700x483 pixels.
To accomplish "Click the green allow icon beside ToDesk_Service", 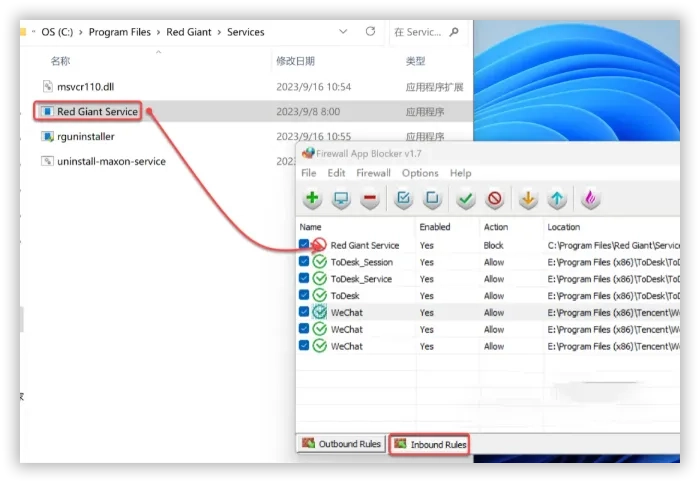I will (320, 279).
